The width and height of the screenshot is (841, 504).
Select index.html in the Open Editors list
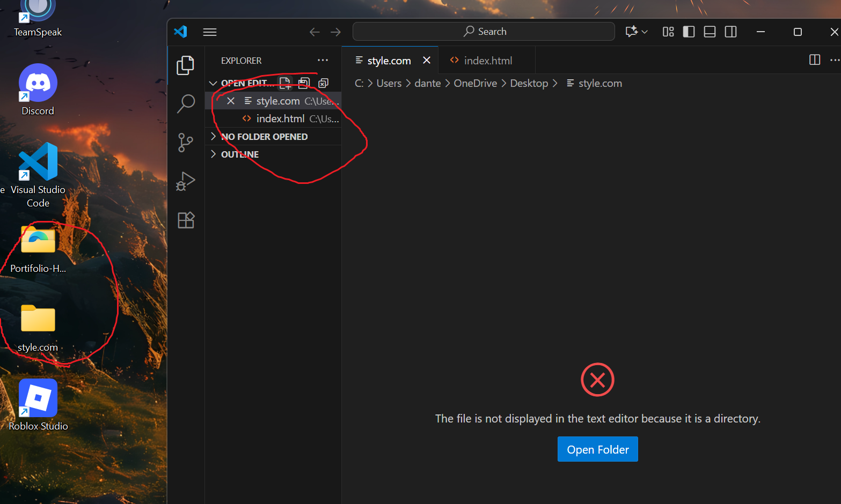(273, 118)
